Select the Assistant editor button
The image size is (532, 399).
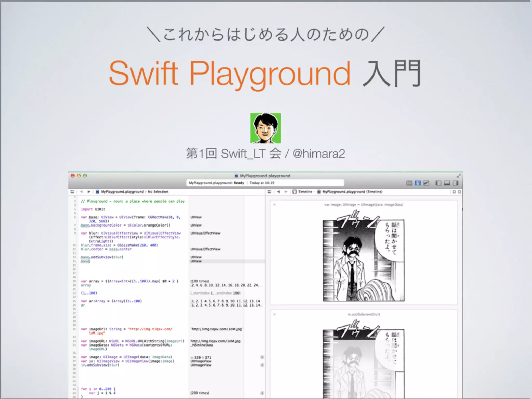pos(418,183)
